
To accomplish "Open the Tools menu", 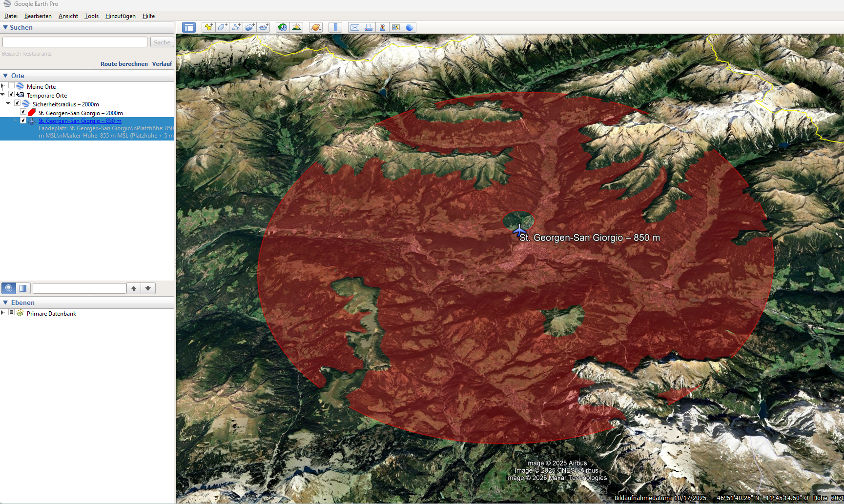I will click(x=91, y=16).
